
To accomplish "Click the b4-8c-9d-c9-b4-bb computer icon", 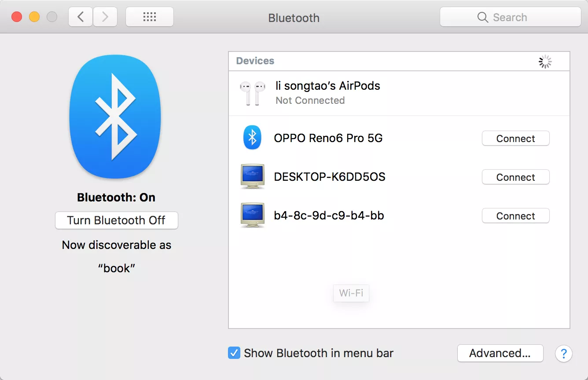I will (x=253, y=215).
